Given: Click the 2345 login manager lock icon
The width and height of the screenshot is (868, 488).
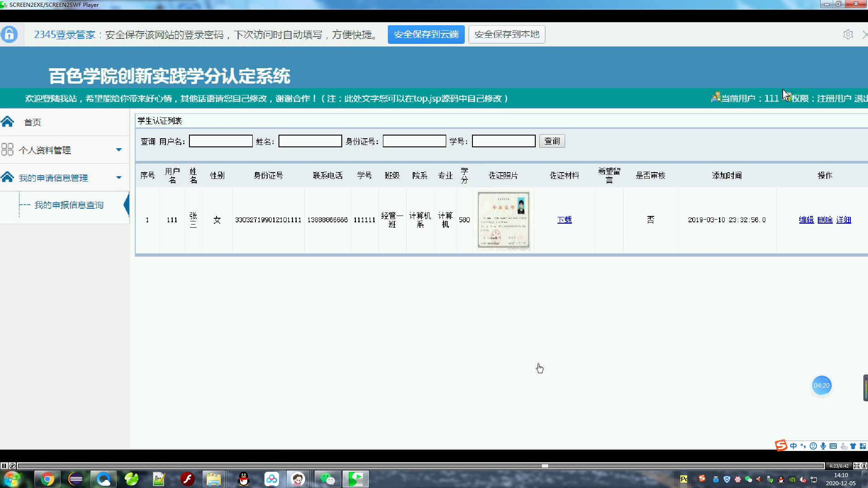Looking at the screenshot, I should (9, 34).
